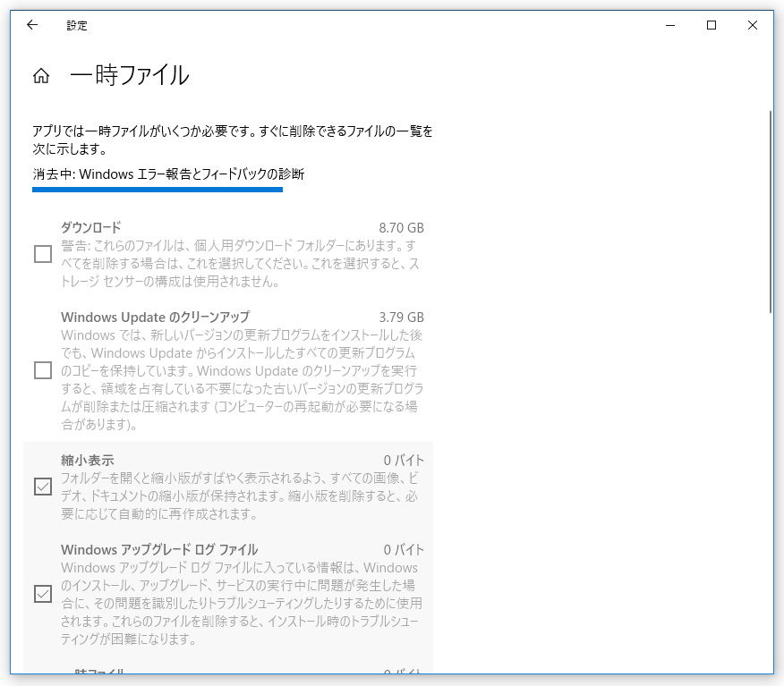Select the 消去中 status text line
This screenshot has width=784, height=686.
pos(168,174)
